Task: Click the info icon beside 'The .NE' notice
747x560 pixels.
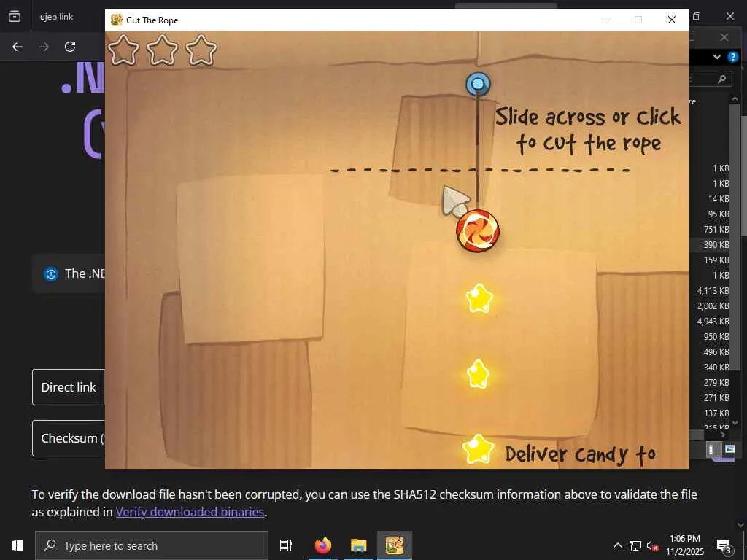Action: point(51,274)
